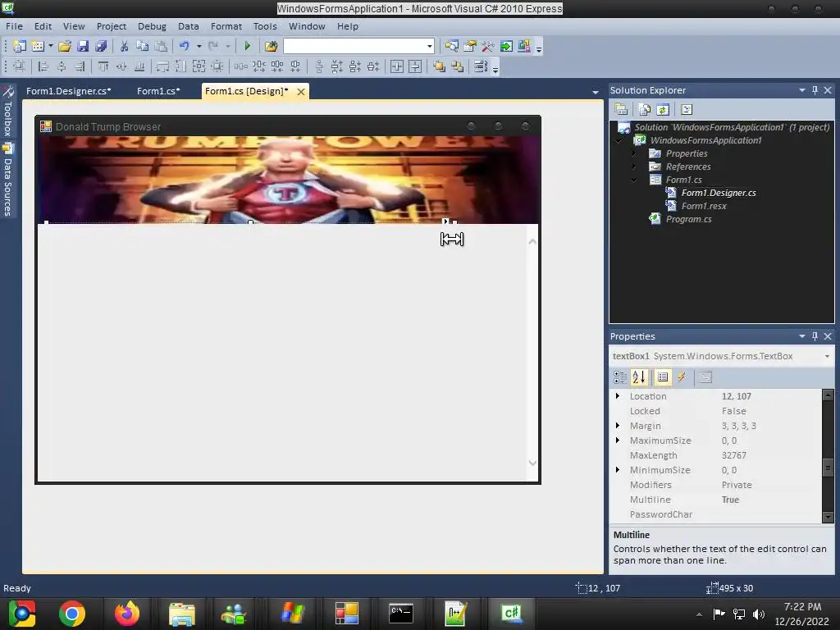
Task: Switch to the Form1.Designer.cs* tab
Action: (69, 91)
